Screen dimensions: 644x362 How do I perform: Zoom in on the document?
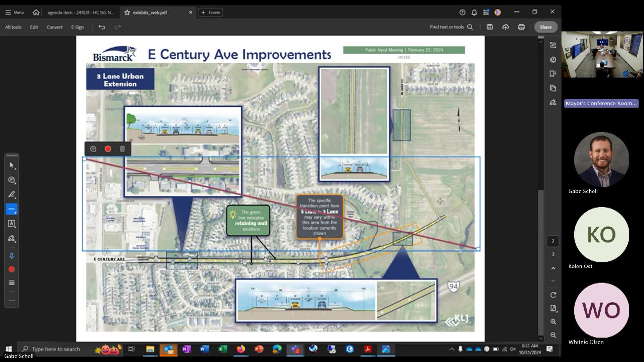(x=553, y=322)
